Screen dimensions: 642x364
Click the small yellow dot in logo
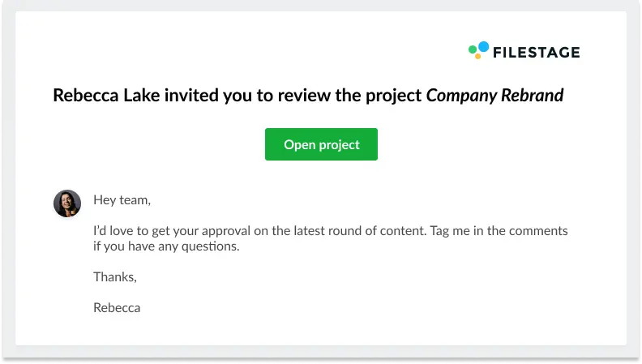click(x=477, y=56)
